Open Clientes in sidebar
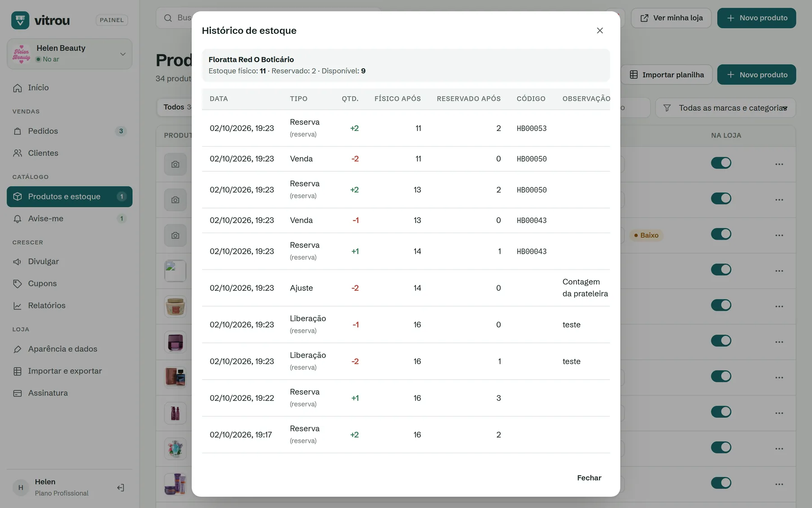Viewport: 812px width, 508px height. [x=69, y=153]
